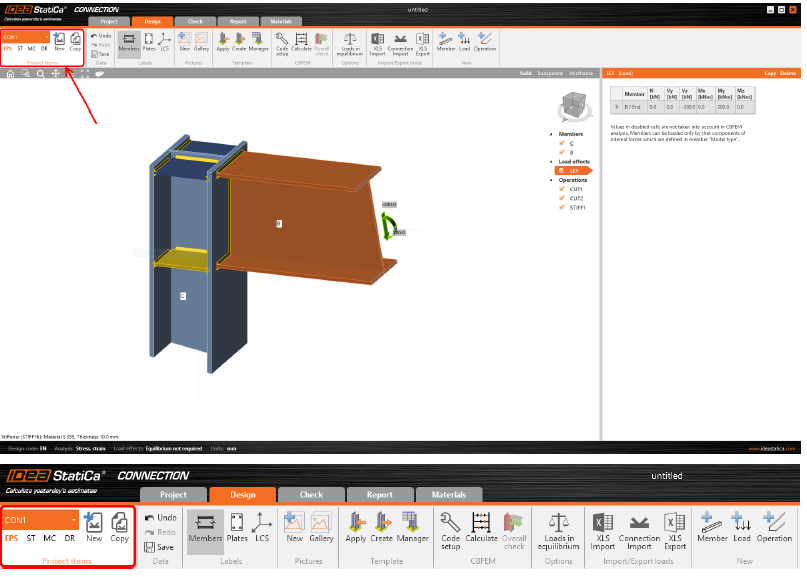Disable the STIFF1 operation checkbox
Screen dimensions: 807x577
tap(562, 207)
